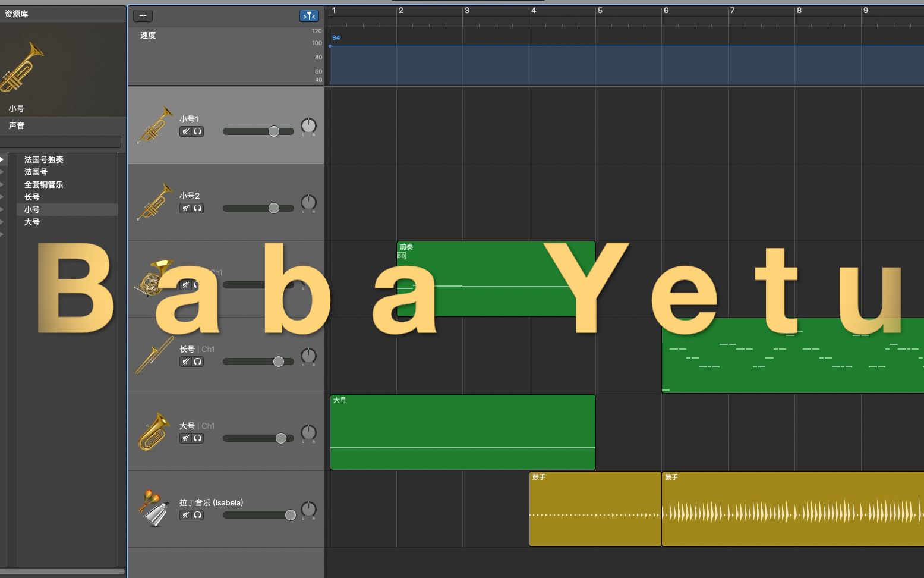
Task: Click the 小号1 volume slider knob
Action: click(x=273, y=131)
